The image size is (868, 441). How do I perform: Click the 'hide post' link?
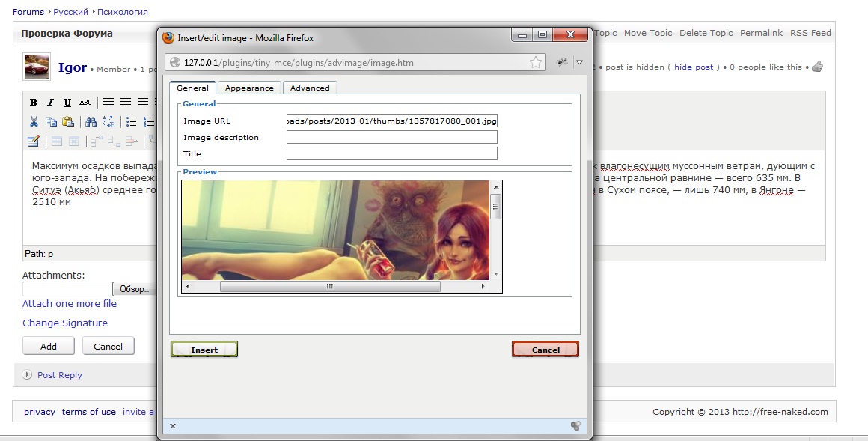694,67
